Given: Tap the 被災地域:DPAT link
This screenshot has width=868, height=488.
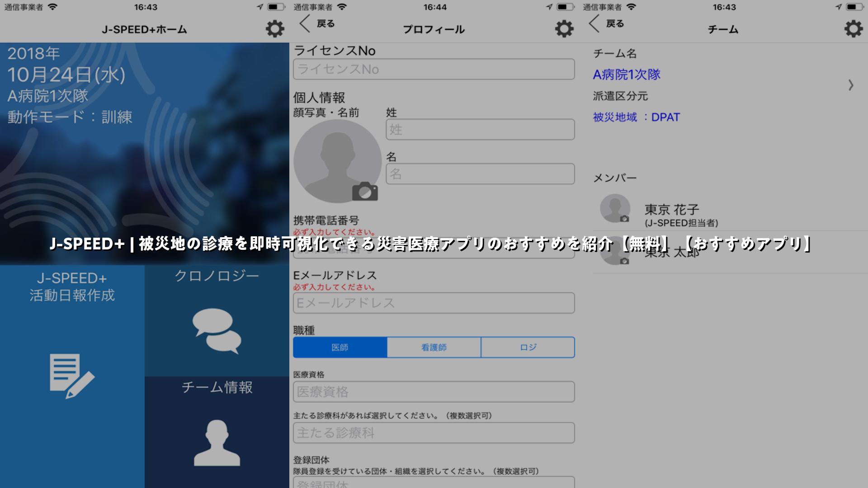Looking at the screenshot, I should coord(636,117).
